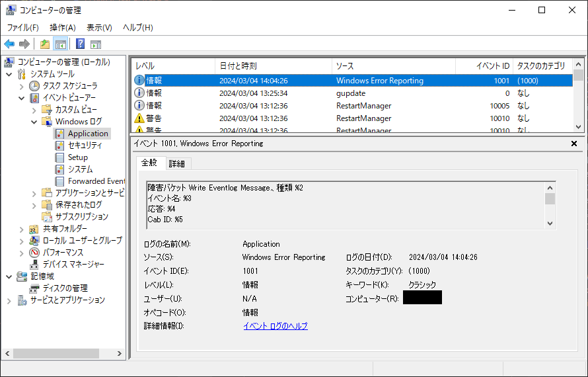Viewport: 588px width, 377px height.
Task: Click tree pane horizontal scrollbar left arrow
Action: tap(7, 353)
